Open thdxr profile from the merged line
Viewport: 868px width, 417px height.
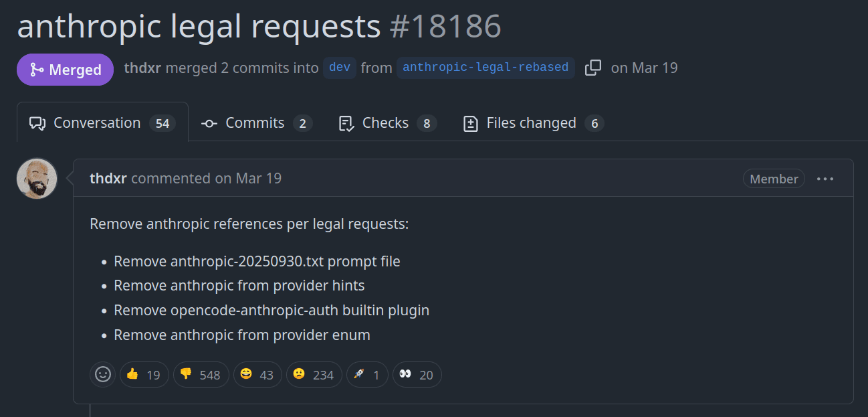(142, 68)
